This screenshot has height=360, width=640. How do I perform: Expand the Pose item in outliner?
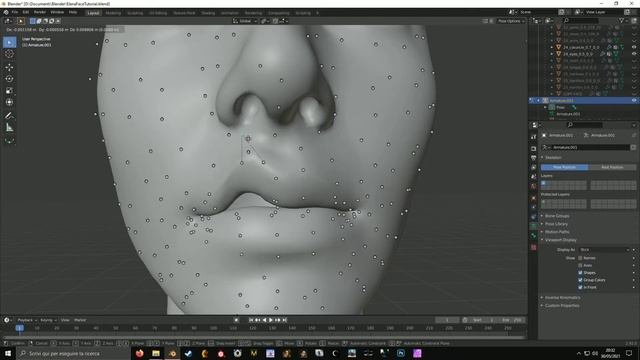pos(545,107)
